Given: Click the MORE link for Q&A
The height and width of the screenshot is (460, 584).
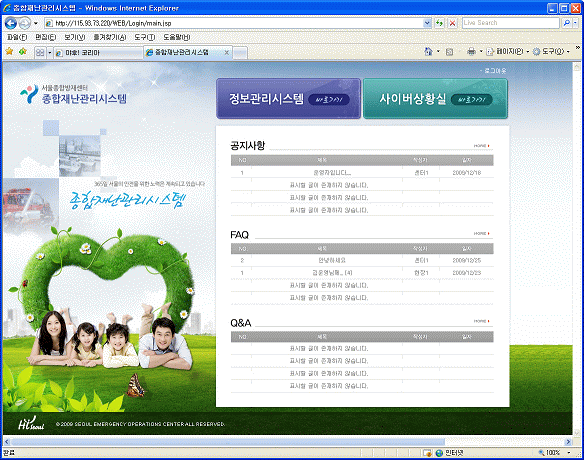Looking at the screenshot, I should point(482,321).
